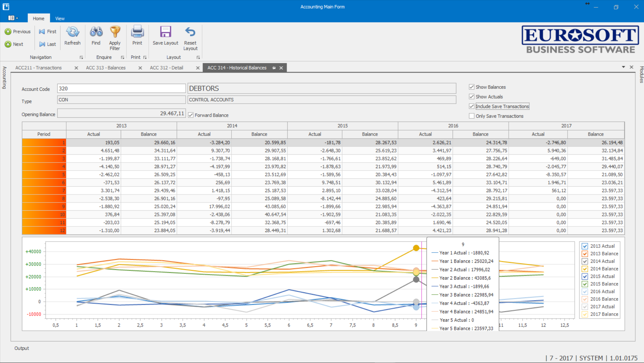Toggle the Forward Balance checkbox
This screenshot has width=644, height=363.
tap(191, 115)
